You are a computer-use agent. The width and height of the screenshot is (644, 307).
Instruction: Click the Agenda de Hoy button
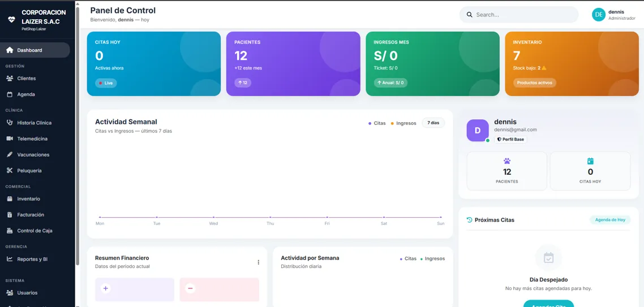(610, 219)
